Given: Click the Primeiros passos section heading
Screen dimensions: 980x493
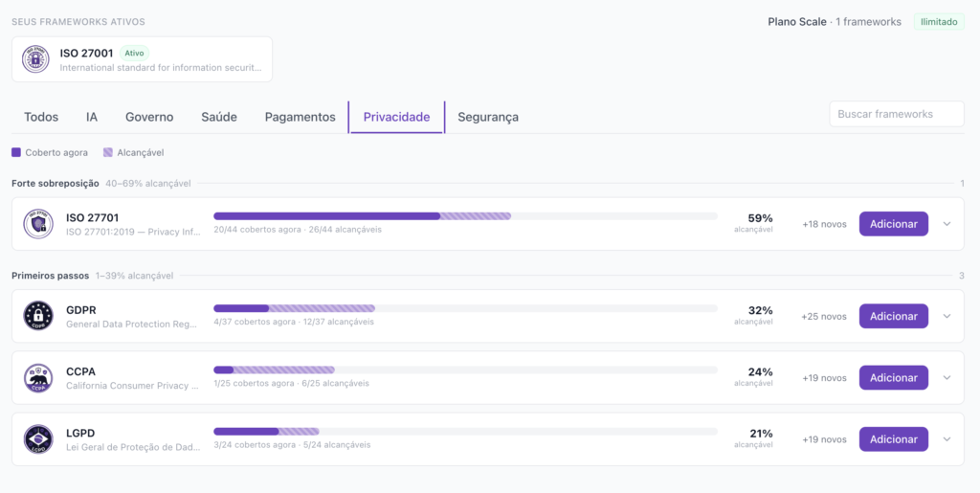Looking at the screenshot, I should pos(50,276).
